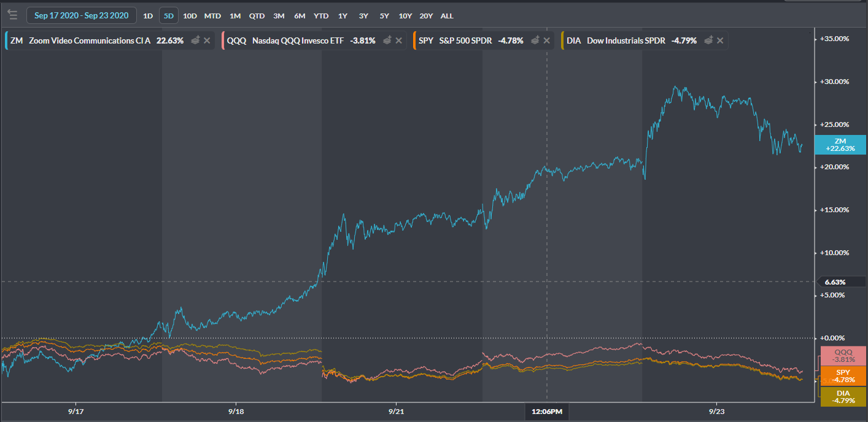
Task: Click the ZM +22.63% axis price tag
Action: [x=840, y=145]
